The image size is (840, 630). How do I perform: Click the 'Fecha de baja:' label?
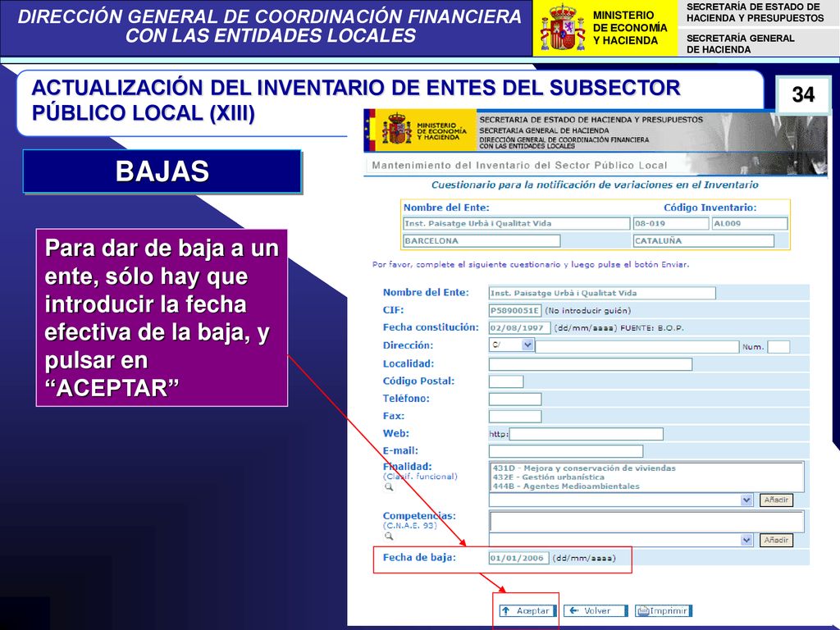click(419, 558)
